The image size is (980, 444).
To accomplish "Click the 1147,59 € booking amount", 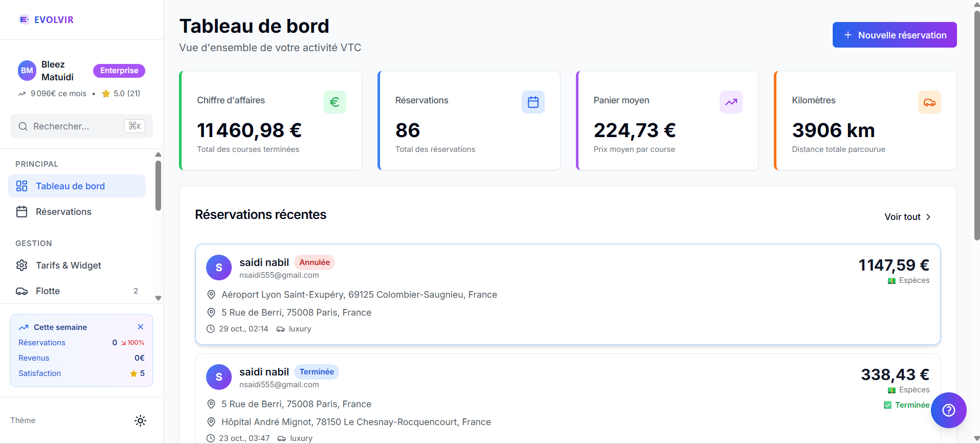I will (894, 265).
